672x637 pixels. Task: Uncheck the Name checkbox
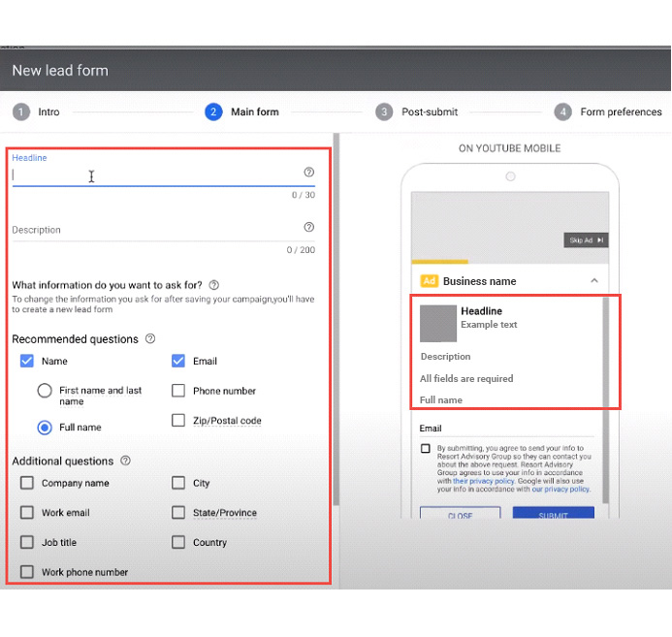(x=26, y=361)
